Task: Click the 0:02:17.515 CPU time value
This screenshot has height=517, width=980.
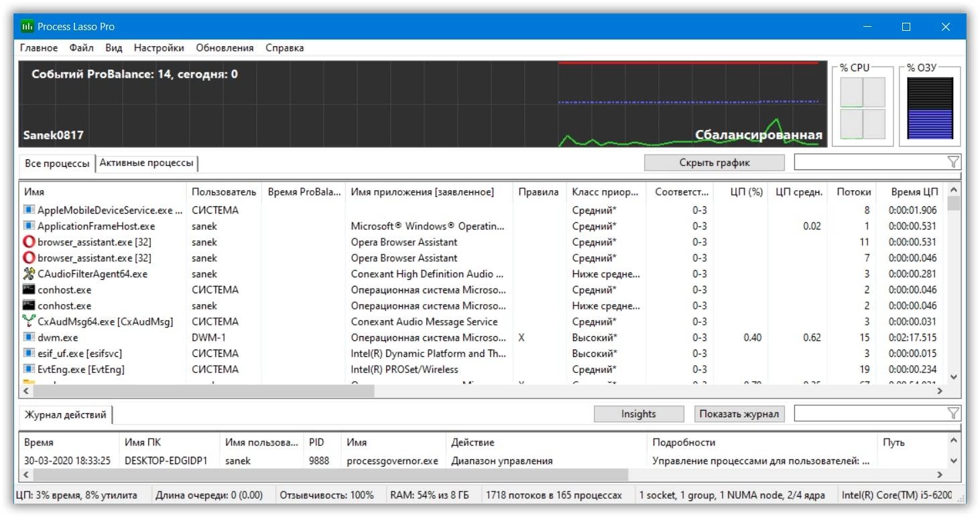Action: [912, 338]
